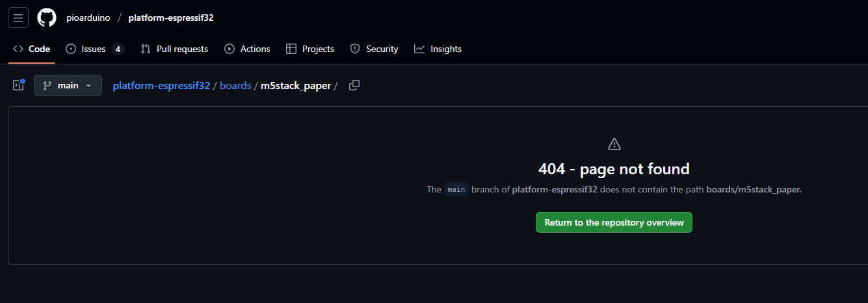
Task: Open the main branch dropdown
Action: (68, 85)
